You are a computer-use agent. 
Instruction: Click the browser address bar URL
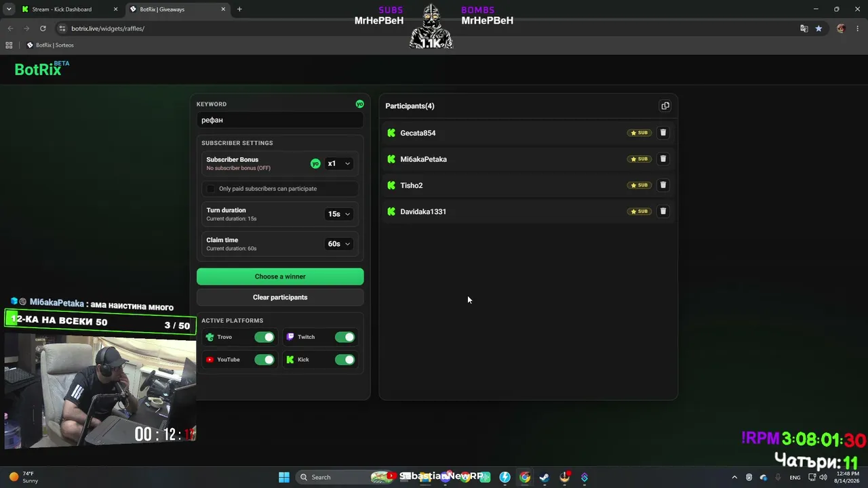pos(108,28)
